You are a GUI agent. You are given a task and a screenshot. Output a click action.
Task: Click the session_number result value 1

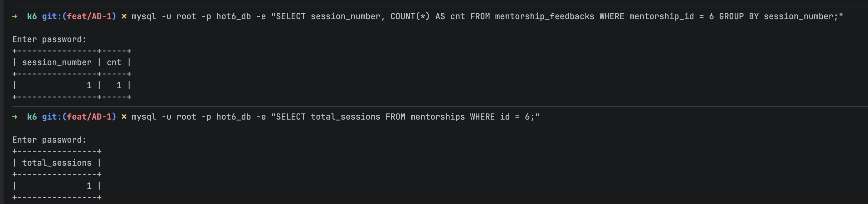point(89,85)
